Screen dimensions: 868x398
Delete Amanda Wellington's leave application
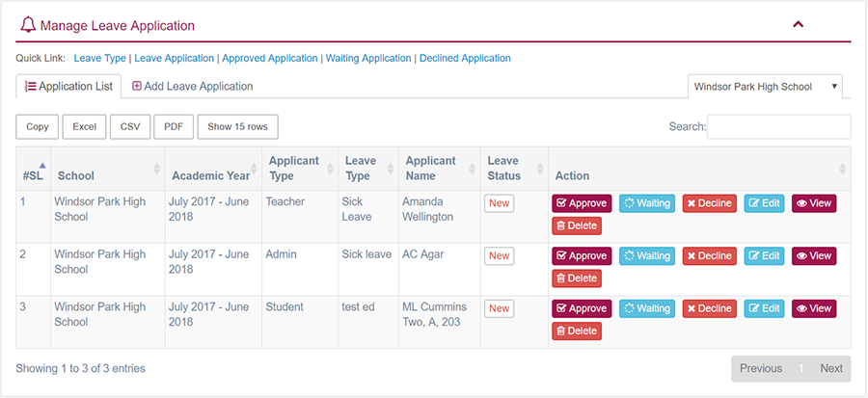tap(576, 226)
